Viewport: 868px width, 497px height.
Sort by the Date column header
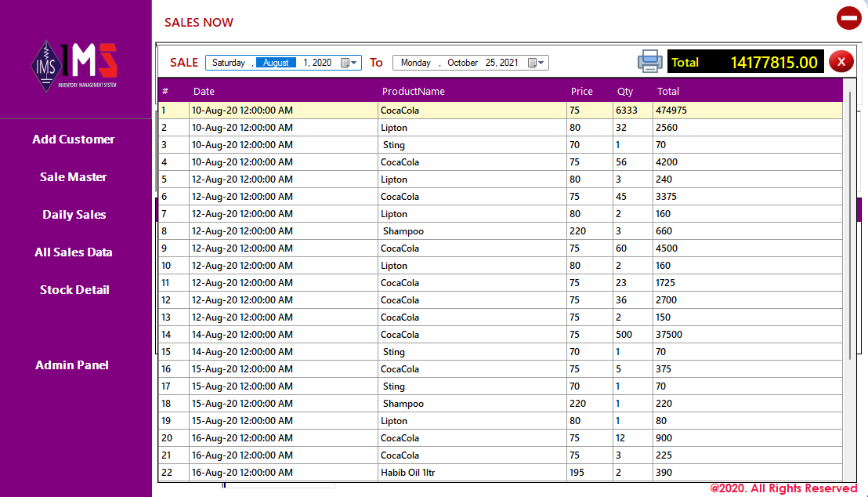204,92
